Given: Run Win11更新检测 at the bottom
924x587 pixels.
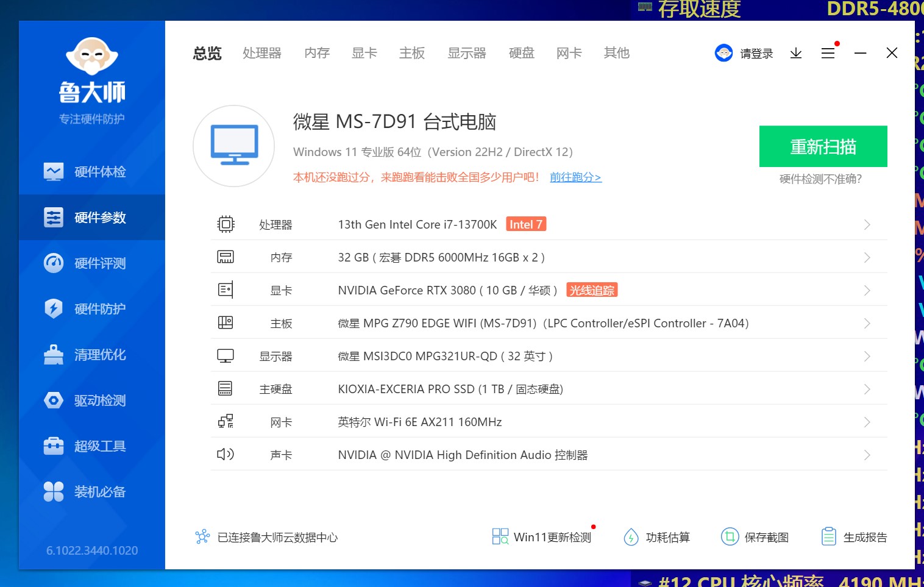Looking at the screenshot, I should click(x=541, y=536).
